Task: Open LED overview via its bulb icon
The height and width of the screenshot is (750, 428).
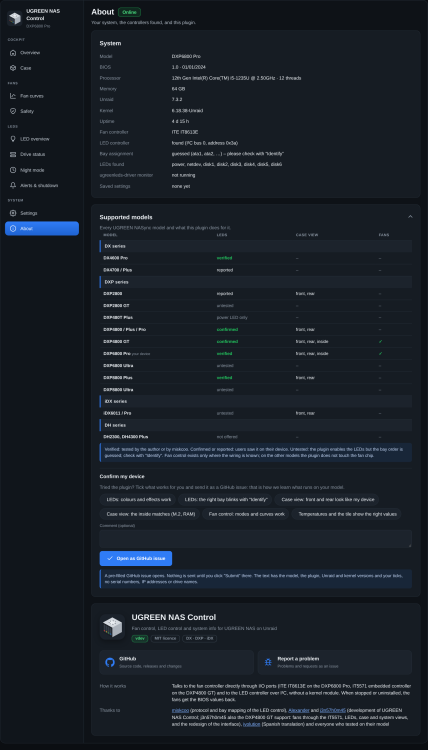Action: pyautogui.click(x=13, y=139)
